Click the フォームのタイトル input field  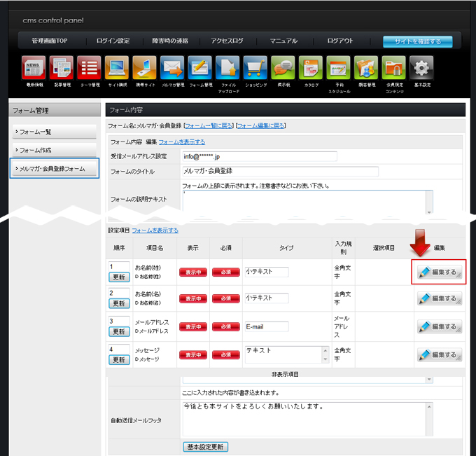(279, 171)
